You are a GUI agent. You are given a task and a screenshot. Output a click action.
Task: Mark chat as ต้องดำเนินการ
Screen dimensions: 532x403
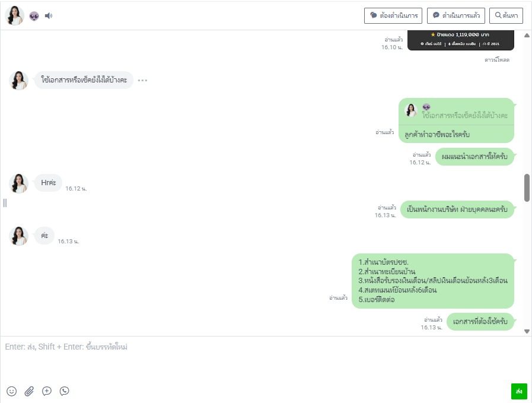pyautogui.click(x=393, y=15)
